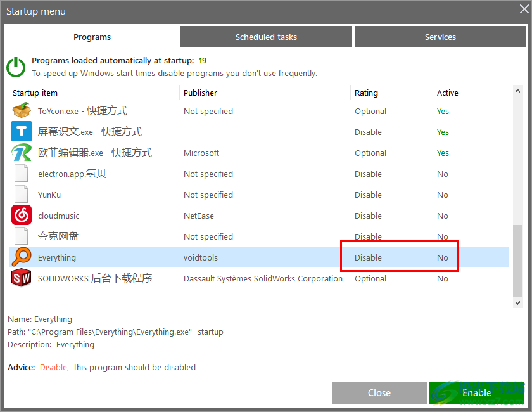Click Optional rating in ToYcon.exe row

pyautogui.click(x=370, y=111)
